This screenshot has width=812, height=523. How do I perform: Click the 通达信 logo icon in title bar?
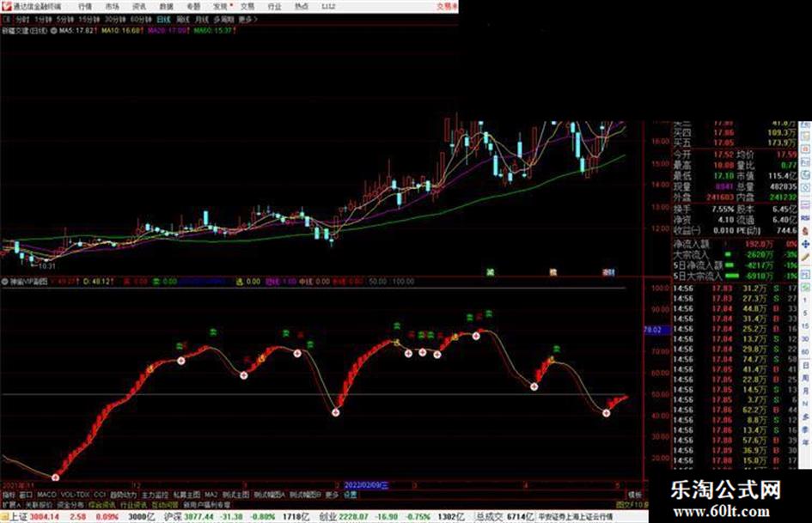(6, 6)
